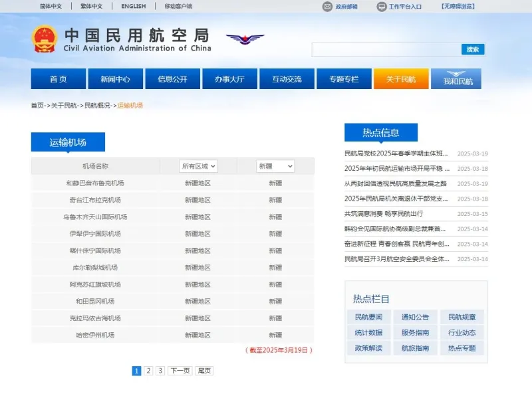Viewport: 532px width, 394px height.
Task: Open the work platform monitor icon
Action: [382, 7]
